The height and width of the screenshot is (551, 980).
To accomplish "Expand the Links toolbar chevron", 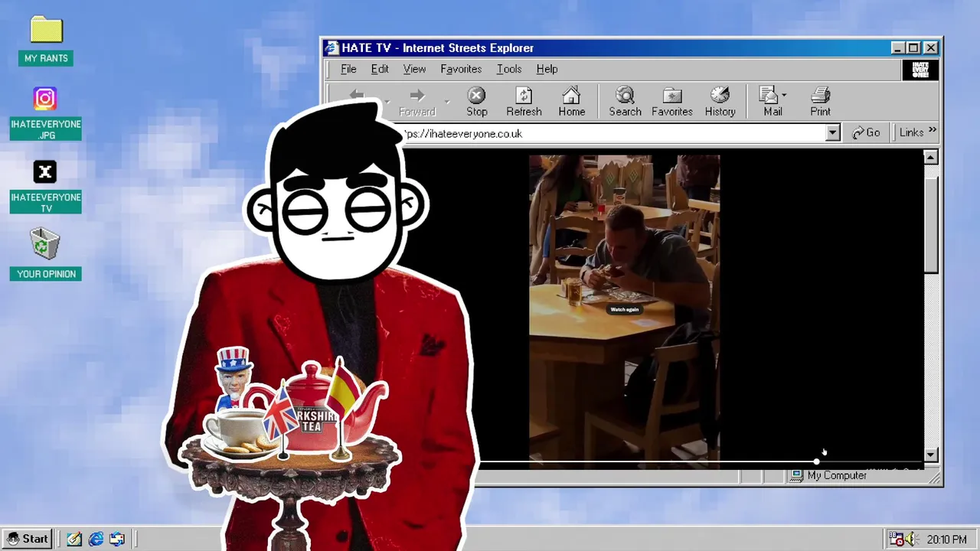I will pyautogui.click(x=932, y=131).
